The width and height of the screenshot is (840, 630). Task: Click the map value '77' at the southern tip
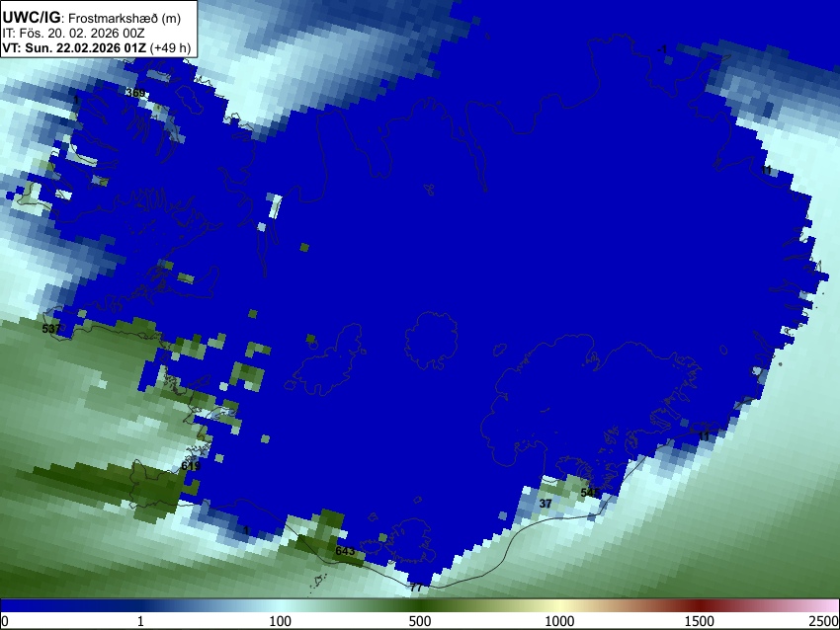point(416,588)
